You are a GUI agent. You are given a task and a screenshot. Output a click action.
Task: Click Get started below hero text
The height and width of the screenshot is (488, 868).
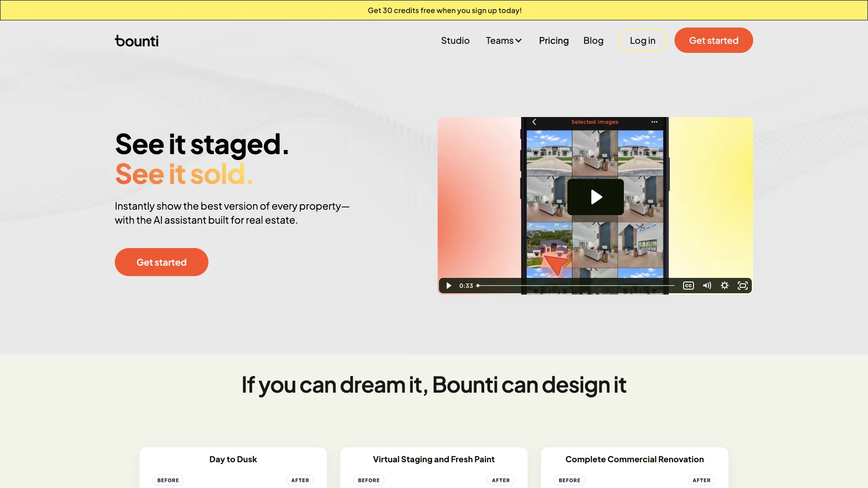(x=161, y=262)
